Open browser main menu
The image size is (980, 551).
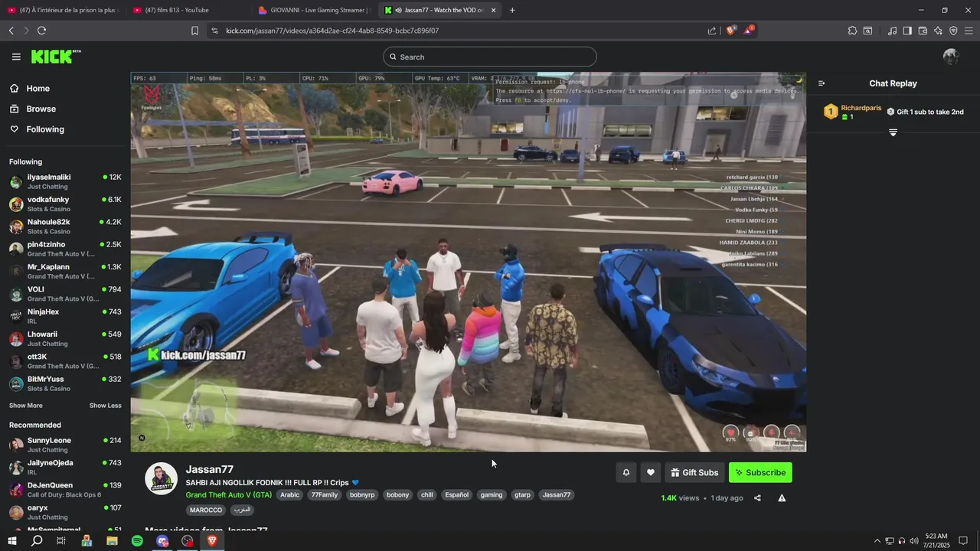click(969, 31)
